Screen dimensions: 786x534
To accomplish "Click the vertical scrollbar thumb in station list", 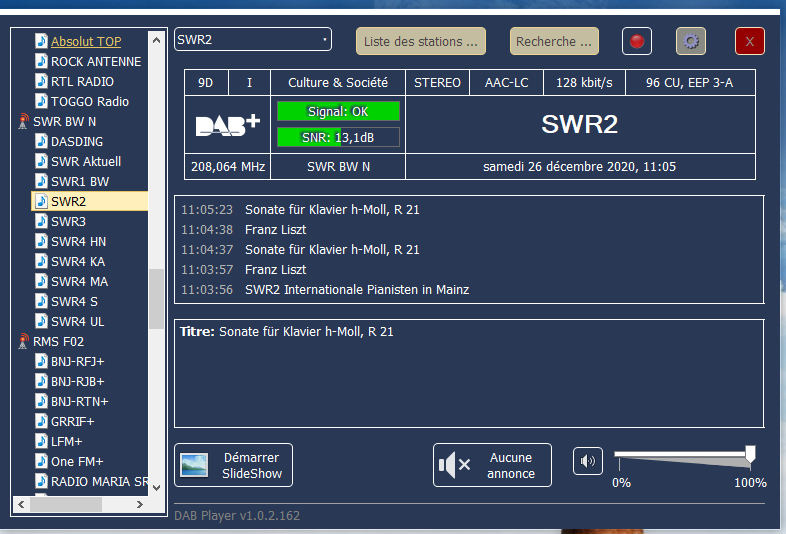I will coord(156,299).
